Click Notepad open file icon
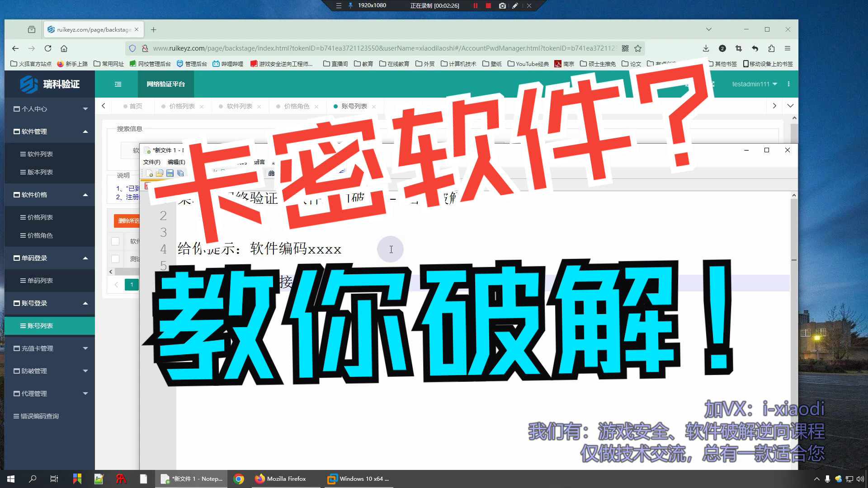 pos(159,173)
